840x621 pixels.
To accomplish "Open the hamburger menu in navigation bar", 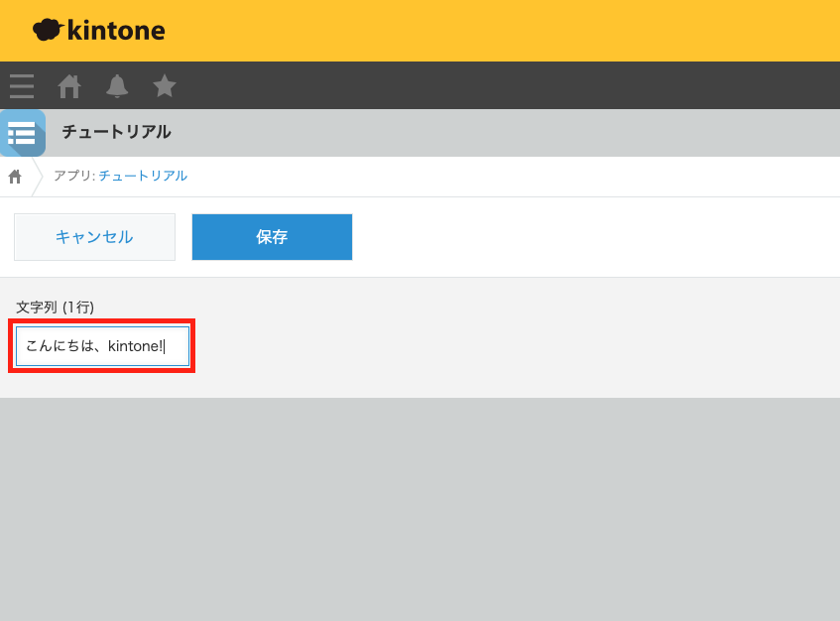I will pyautogui.click(x=22, y=86).
